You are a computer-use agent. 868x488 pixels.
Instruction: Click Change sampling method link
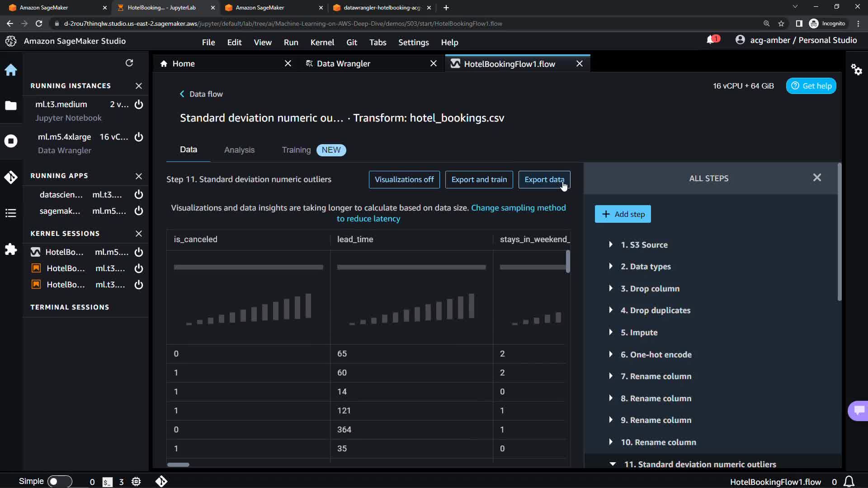[518, 208]
